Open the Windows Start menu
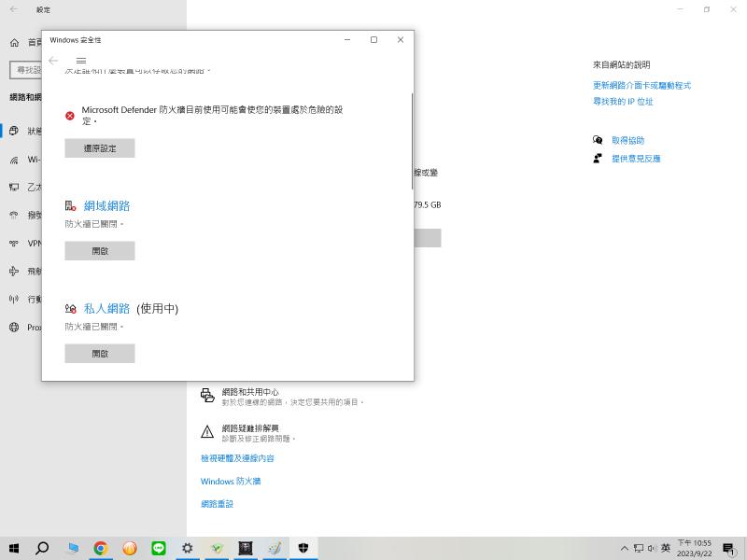Viewport: 747px width, 560px height. coord(14,548)
